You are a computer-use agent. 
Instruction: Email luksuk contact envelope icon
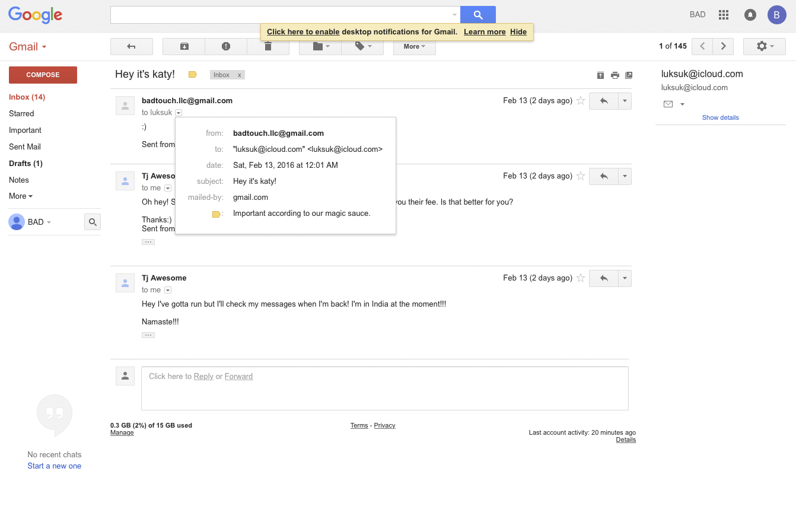tap(668, 104)
